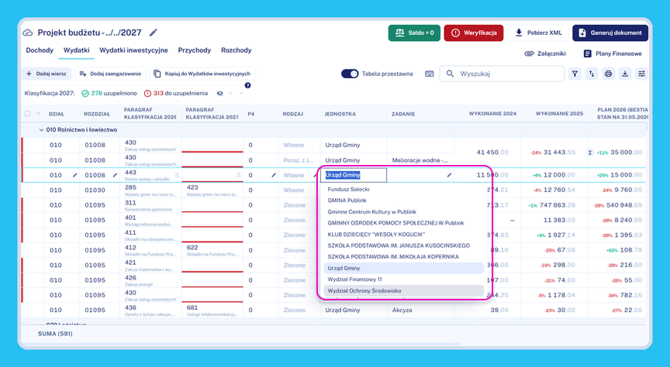This screenshot has height=367, width=670.
Task: Click the cloud sync icon beside project title
Action: pos(28,33)
